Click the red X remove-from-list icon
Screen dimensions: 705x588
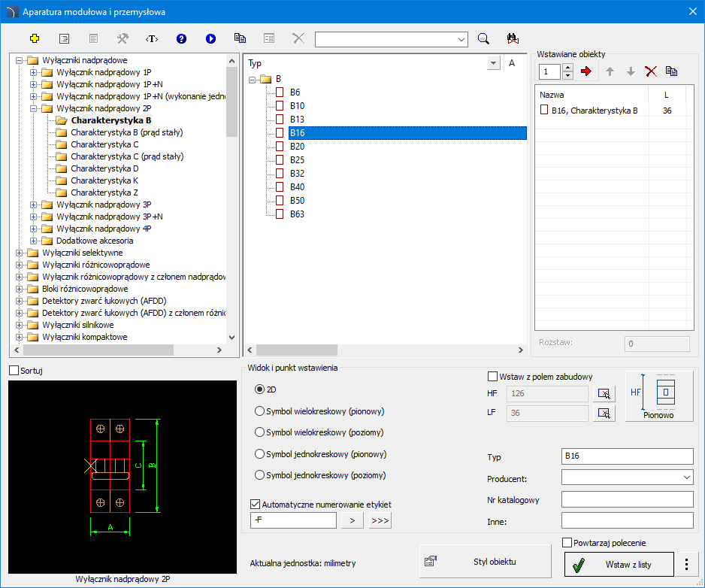point(651,71)
